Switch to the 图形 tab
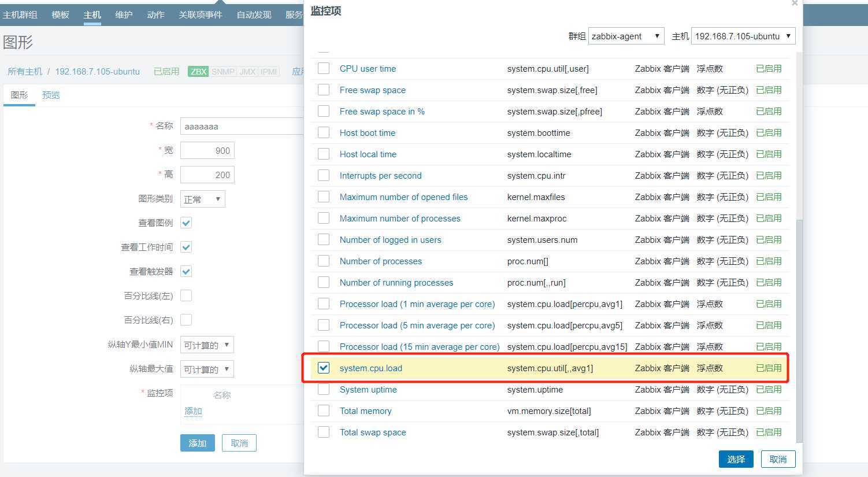 (19, 95)
